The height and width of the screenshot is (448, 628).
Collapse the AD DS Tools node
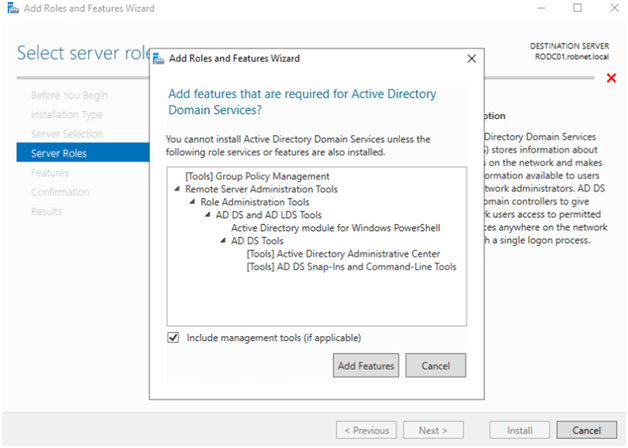(x=223, y=241)
